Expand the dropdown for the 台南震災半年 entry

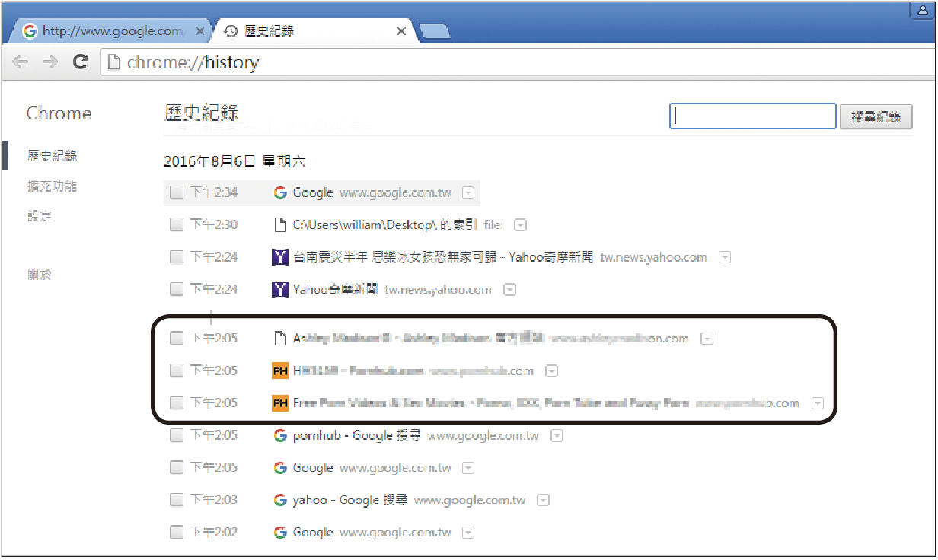tap(725, 258)
